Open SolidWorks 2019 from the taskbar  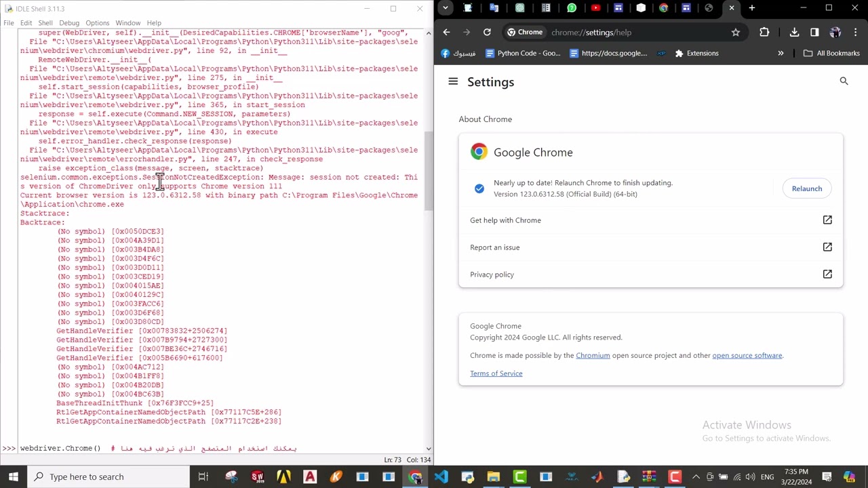pyautogui.click(x=258, y=476)
